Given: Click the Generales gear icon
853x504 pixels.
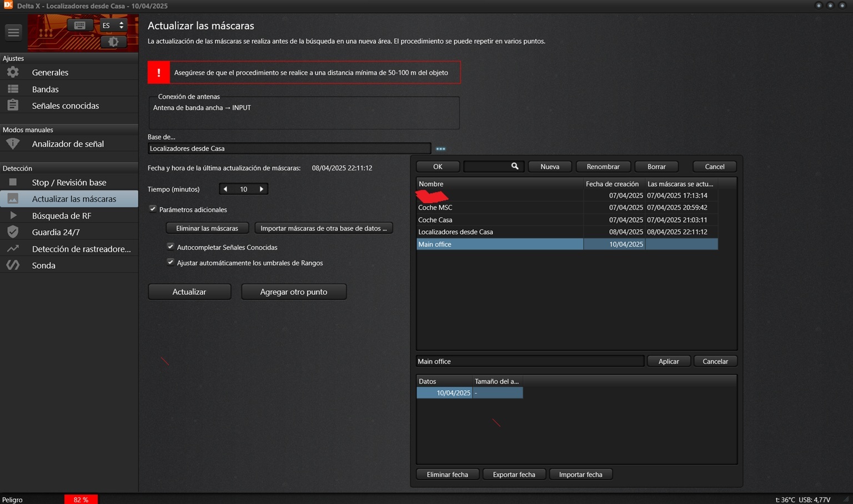Looking at the screenshot, I should pos(13,72).
